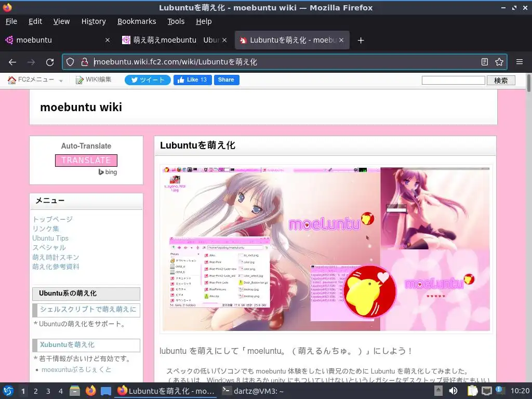Click the WIKI編集 edit pencil icon
The image size is (532, 399).
[79, 80]
